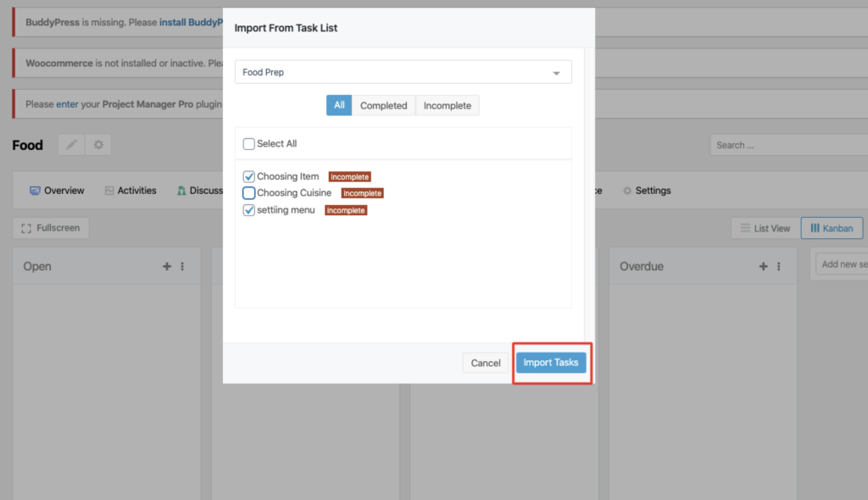Edit project name with pencil icon

71,145
